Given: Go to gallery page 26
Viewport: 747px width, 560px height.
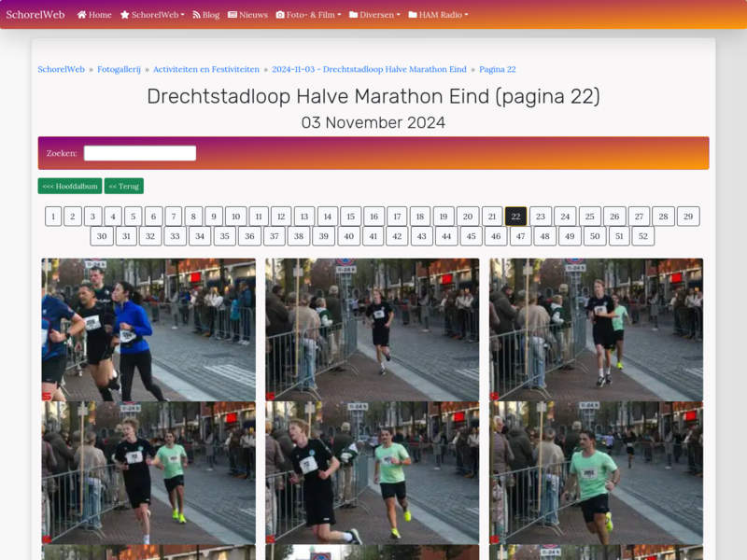Looking at the screenshot, I should click(614, 217).
